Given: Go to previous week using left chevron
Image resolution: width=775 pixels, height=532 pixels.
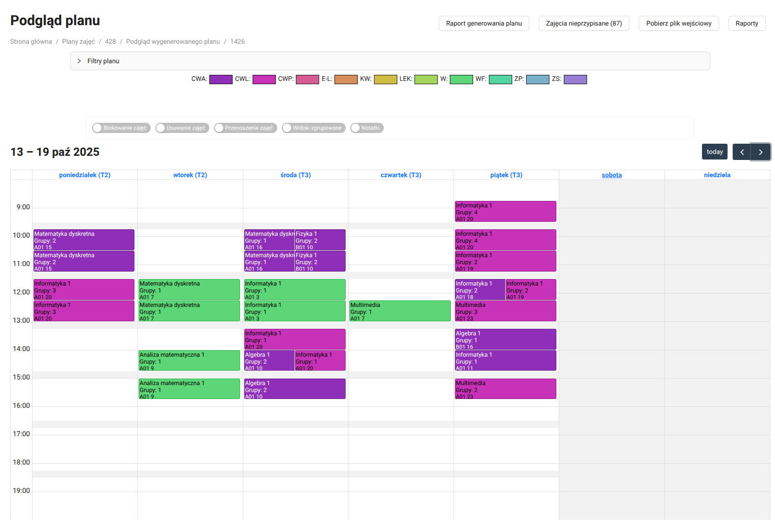Looking at the screenshot, I should 742,152.
